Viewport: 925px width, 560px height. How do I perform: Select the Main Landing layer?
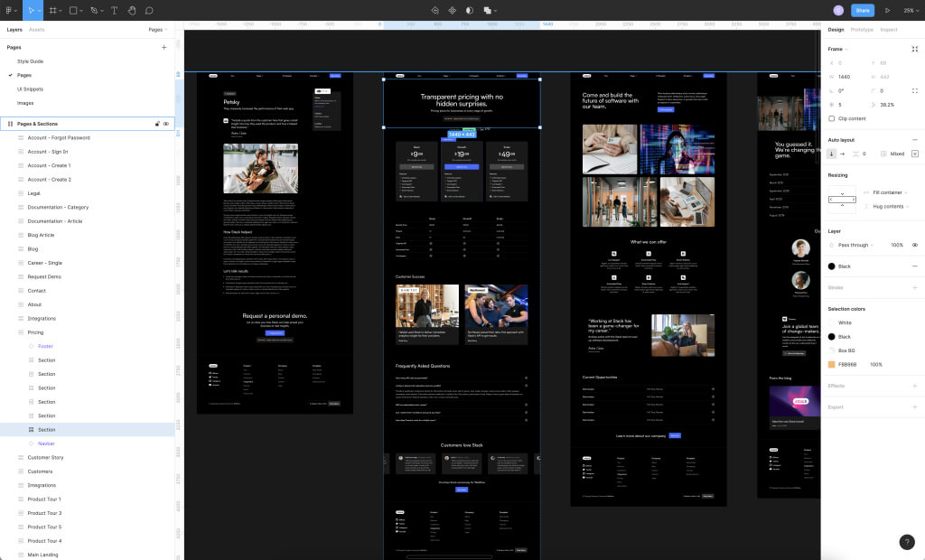click(x=42, y=555)
